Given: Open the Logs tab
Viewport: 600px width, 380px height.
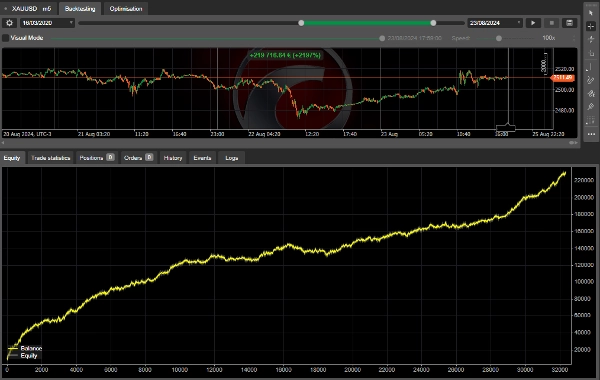Looking at the screenshot, I should point(232,158).
